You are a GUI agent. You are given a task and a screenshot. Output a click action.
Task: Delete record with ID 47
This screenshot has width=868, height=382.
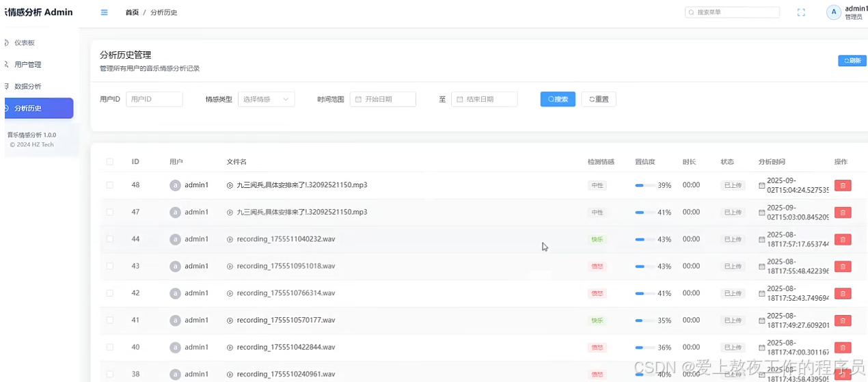(843, 213)
